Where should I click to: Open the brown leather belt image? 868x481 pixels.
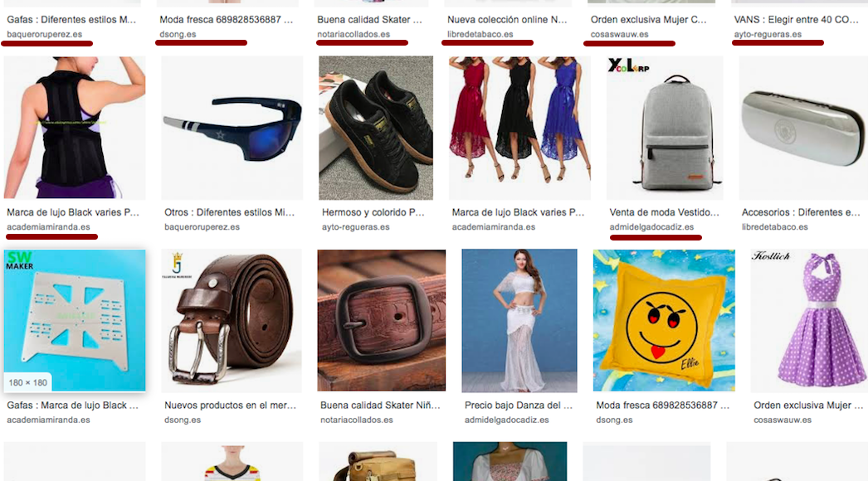232,320
